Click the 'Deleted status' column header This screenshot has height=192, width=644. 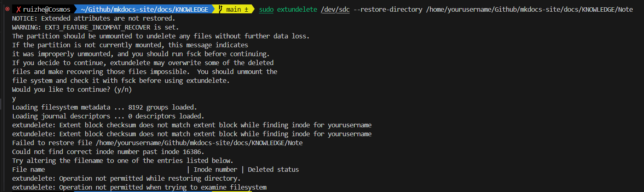(273, 169)
